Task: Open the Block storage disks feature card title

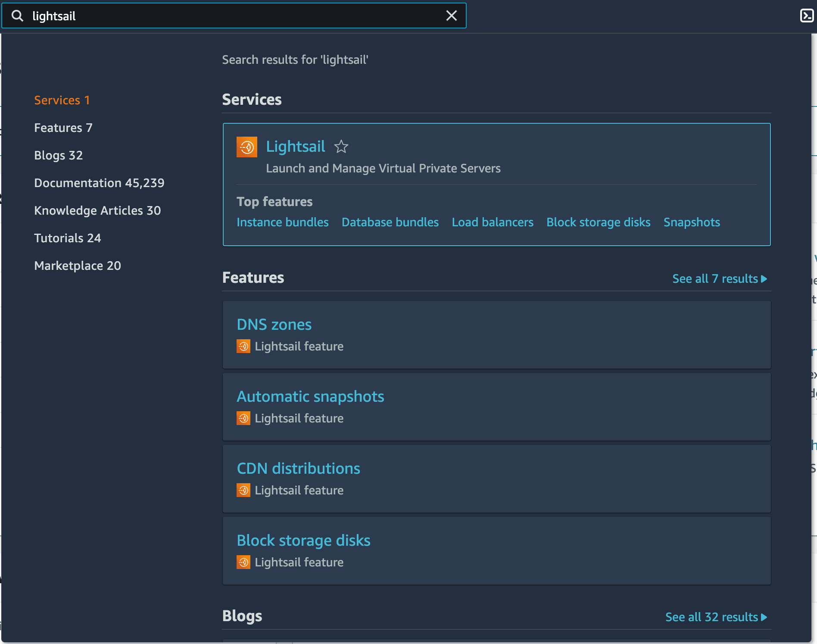Action: (x=303, y=540)
